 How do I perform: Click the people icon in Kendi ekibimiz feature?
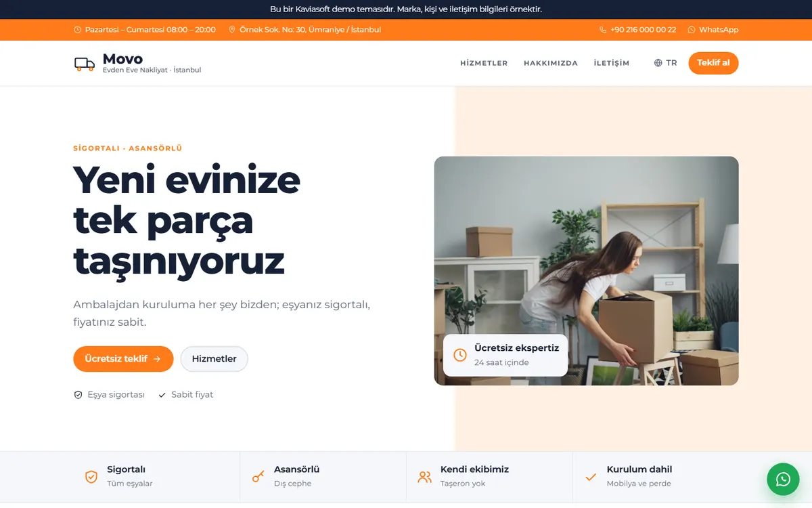[424, 477]
